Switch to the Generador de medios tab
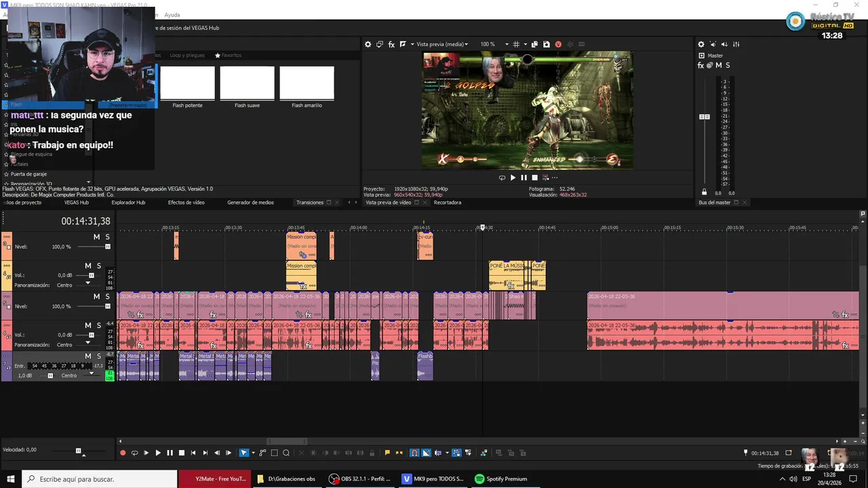This screenshot has width=868, height=488. [250, 203]
